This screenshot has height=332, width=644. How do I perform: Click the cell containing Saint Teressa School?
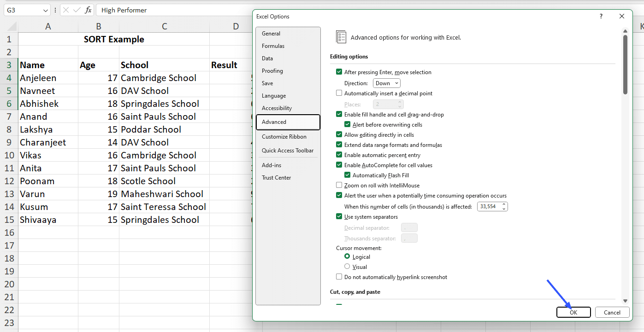tap(165, 207)
